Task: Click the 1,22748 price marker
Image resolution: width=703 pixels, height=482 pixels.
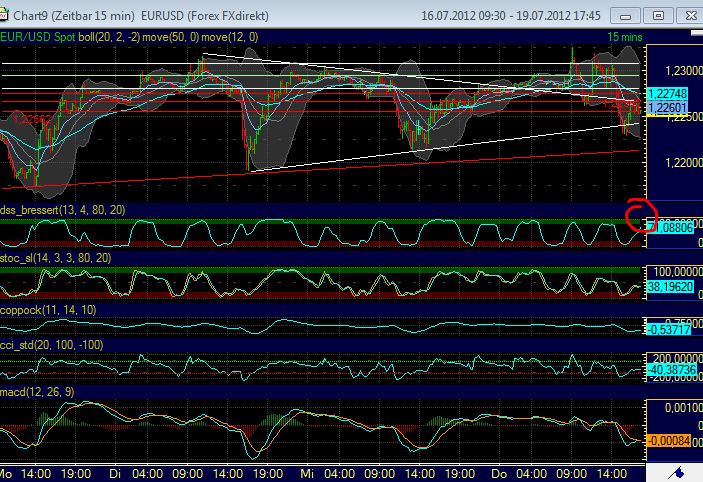Action: [x=668, y=94]
